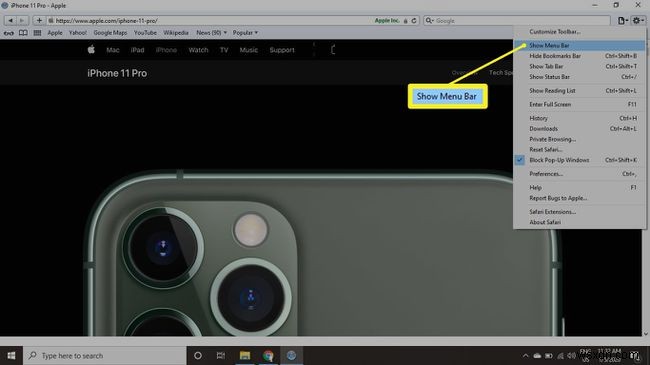Launch File Explorer from the taskbar
This screenshot has width=650, height=365.
click(245, 355)
